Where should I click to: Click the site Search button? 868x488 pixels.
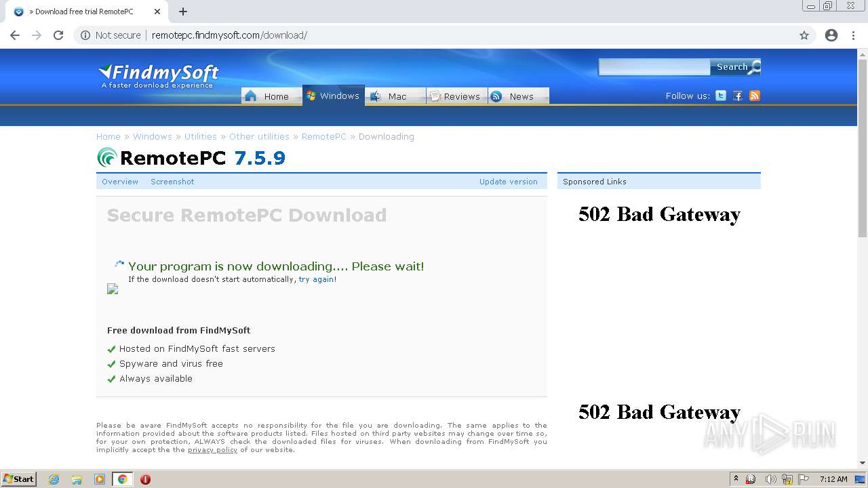736,66
